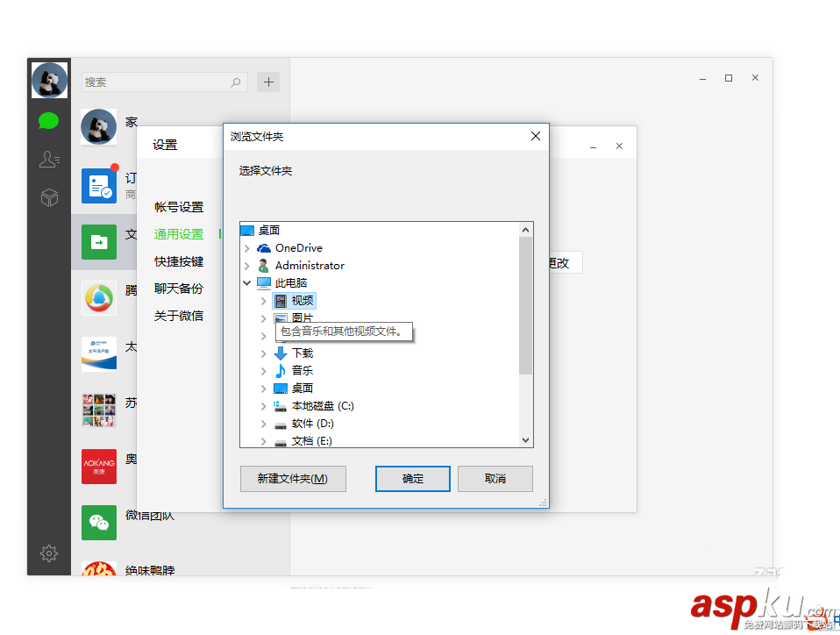This screenshot has width=840, height=635.
Task: Select the 微信团队 chat avatar
Action: [x=98, y=522]
